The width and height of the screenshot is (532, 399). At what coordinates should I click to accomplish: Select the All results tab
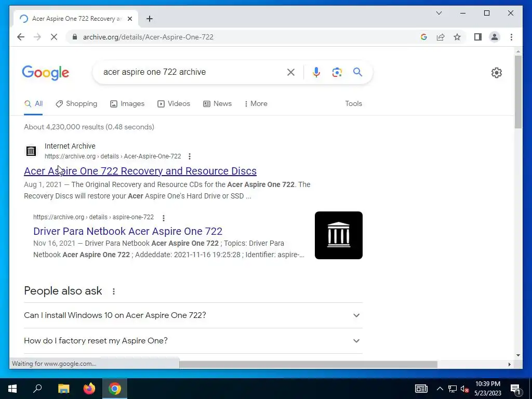click(x=33, y=104)
